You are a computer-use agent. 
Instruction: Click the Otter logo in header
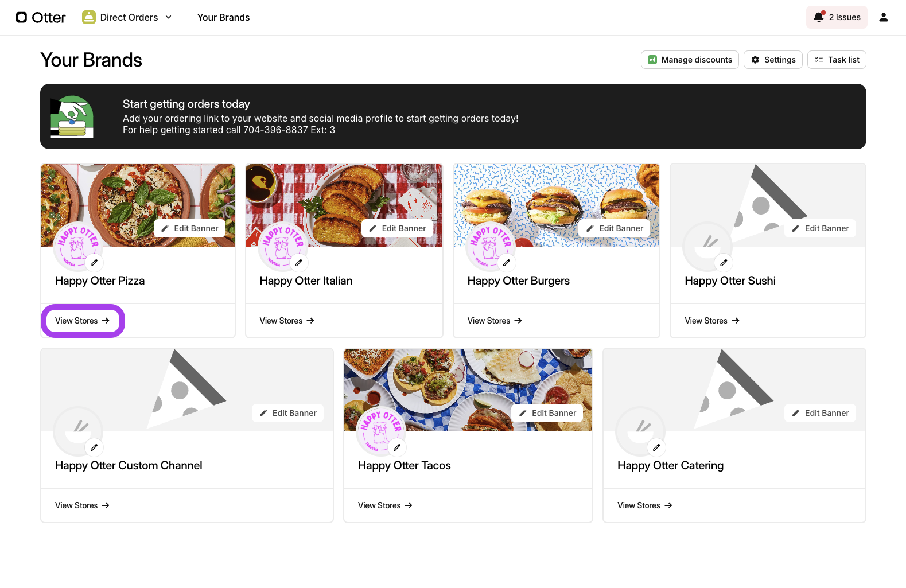(x=41, y=17)
